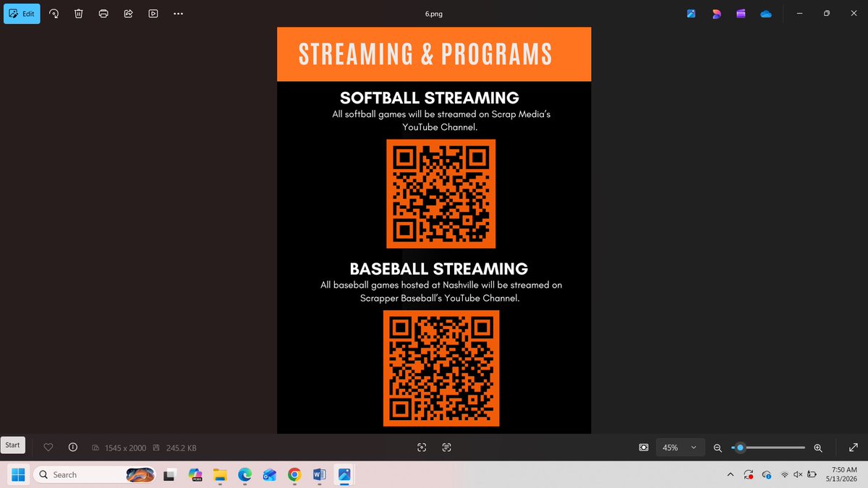Viewport: 868px width, 488px height.
Task: Click the scan text icon
Action: point(446,448)
